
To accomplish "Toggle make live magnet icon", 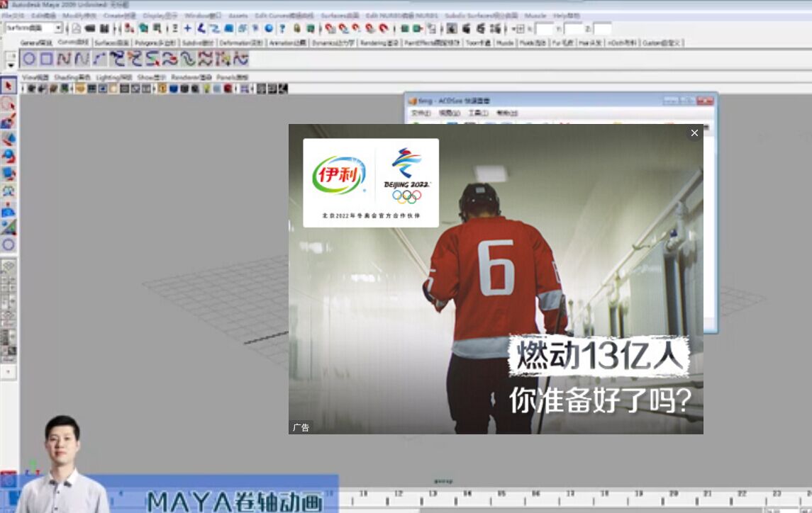I will pos(383,28).
